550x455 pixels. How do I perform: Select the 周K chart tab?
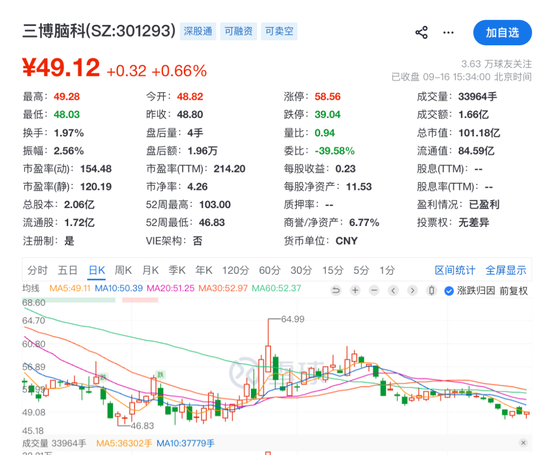[123, 270]
